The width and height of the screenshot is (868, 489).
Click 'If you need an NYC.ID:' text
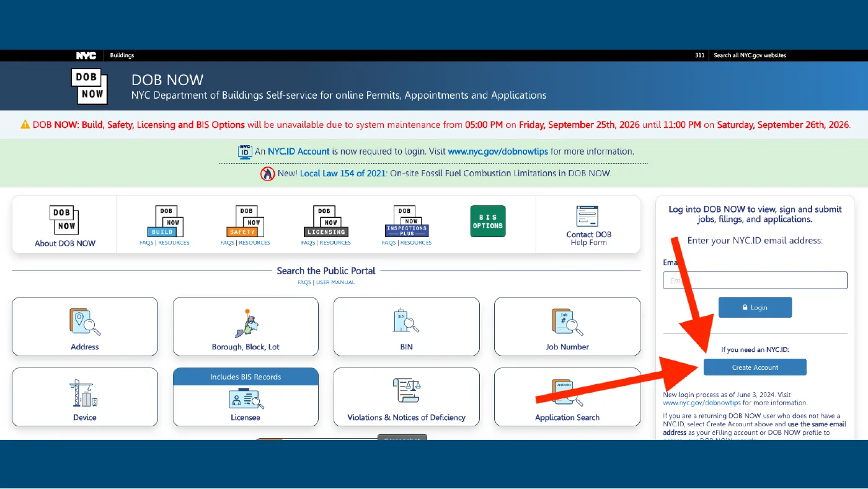click(x=755, y=349)
